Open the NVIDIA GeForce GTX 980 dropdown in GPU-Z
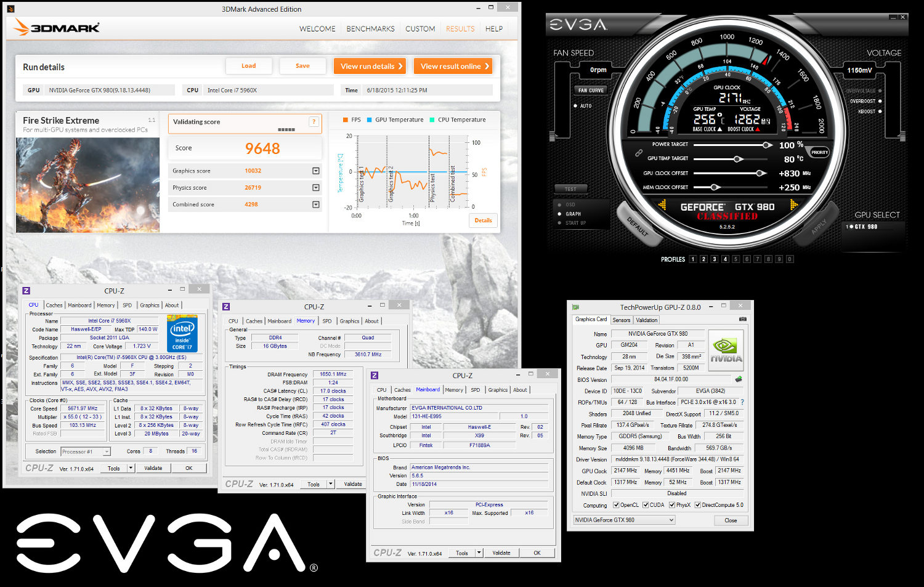Image resolution: width=924 pixels, height=587 pixels. click(624, 520)
